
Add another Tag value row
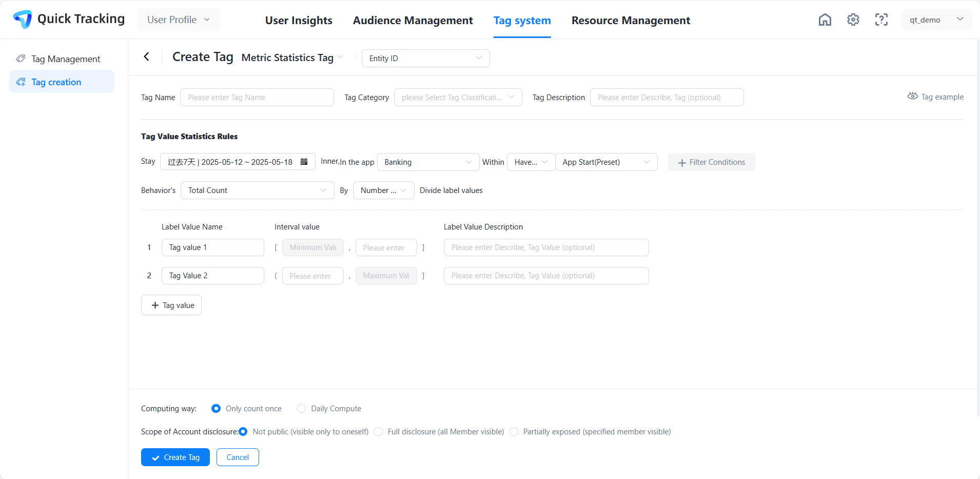(x=171, y=305)
